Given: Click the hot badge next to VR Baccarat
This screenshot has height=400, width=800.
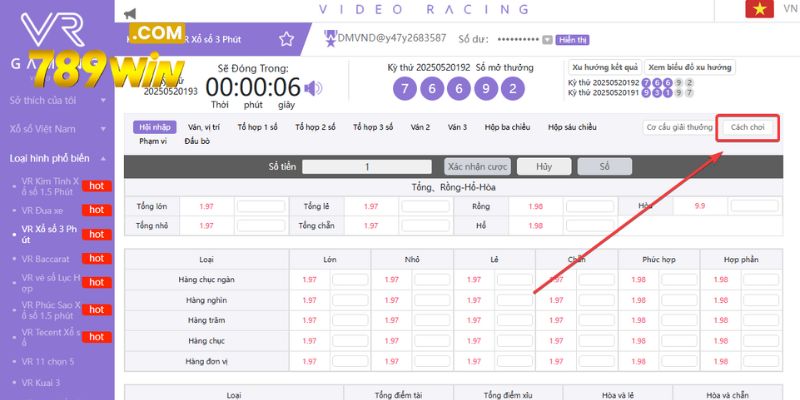Looking at the screenshot, I should point(97,259).
